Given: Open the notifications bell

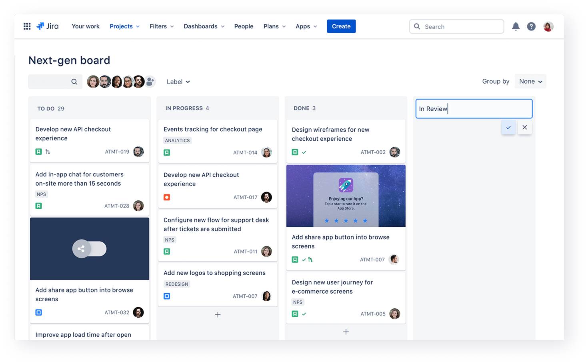Looking at the screenshot, I should coord(516,26).
